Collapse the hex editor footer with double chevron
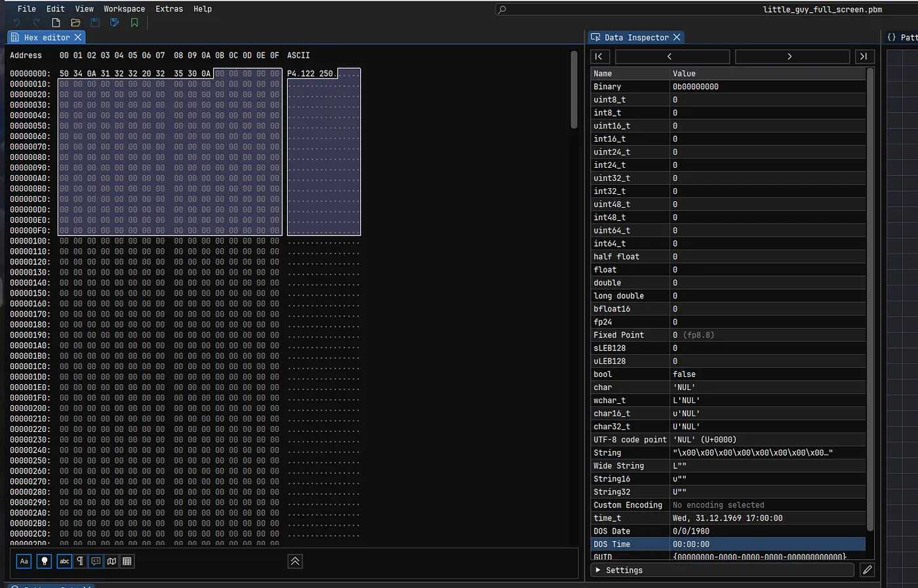 (x=295, y=561)
